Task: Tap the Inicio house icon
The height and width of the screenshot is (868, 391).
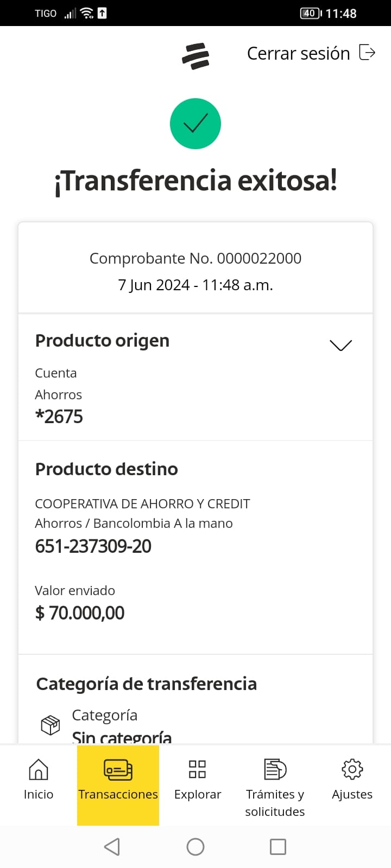Action: coord(39,769)
